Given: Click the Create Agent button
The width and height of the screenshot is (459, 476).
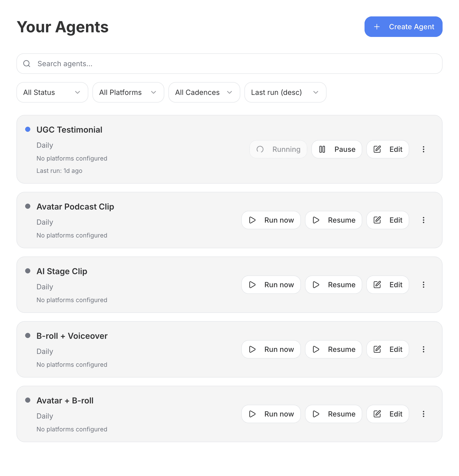Looking at the screenshot, I should click(x=403, y=26).
